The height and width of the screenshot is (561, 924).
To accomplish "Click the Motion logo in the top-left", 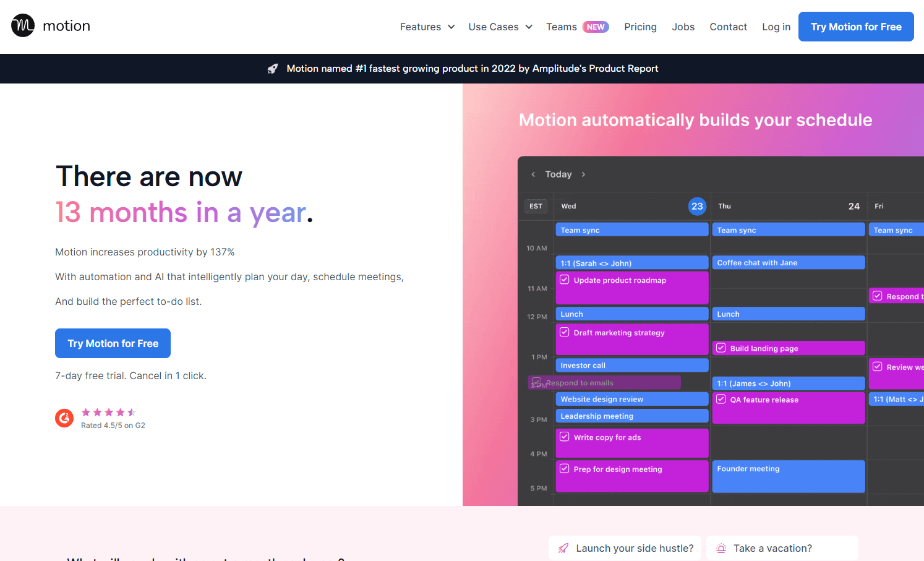I will click(50, 25).
